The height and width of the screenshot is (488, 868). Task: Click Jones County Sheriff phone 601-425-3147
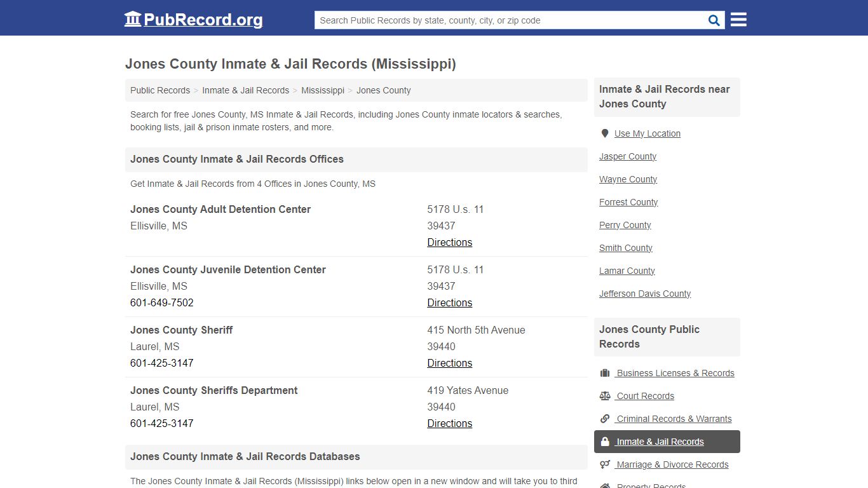pos(162,363)
